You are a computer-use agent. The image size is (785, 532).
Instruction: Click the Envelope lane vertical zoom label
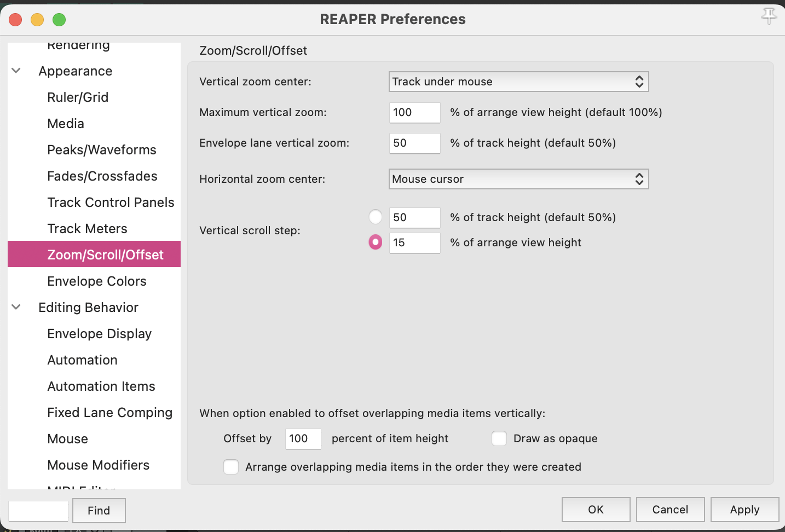[x=274, y=143]
